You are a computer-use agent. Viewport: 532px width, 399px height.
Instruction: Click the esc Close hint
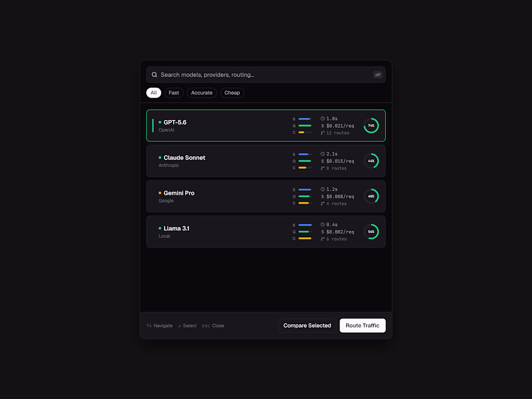pyautogui.click(x=213, y=325)
